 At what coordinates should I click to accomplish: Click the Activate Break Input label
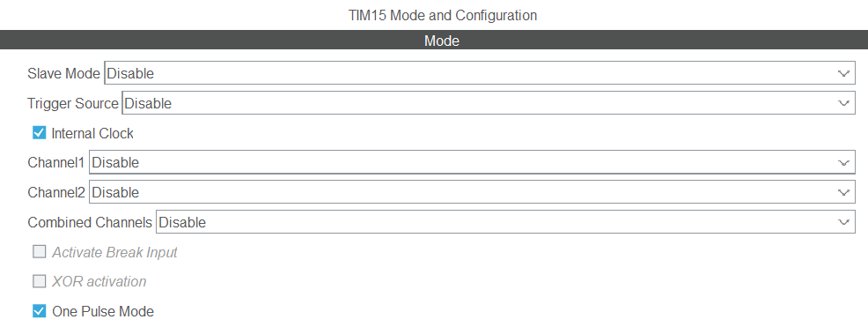coord(114,252)
